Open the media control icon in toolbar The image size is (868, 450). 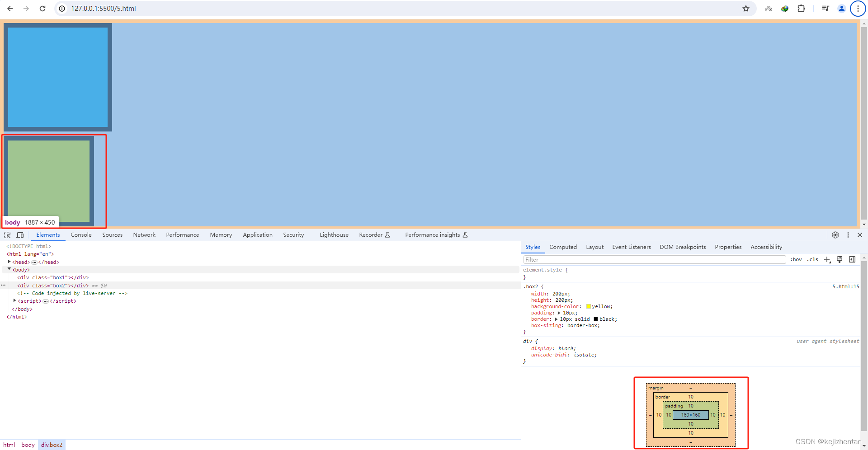point(826,9)
